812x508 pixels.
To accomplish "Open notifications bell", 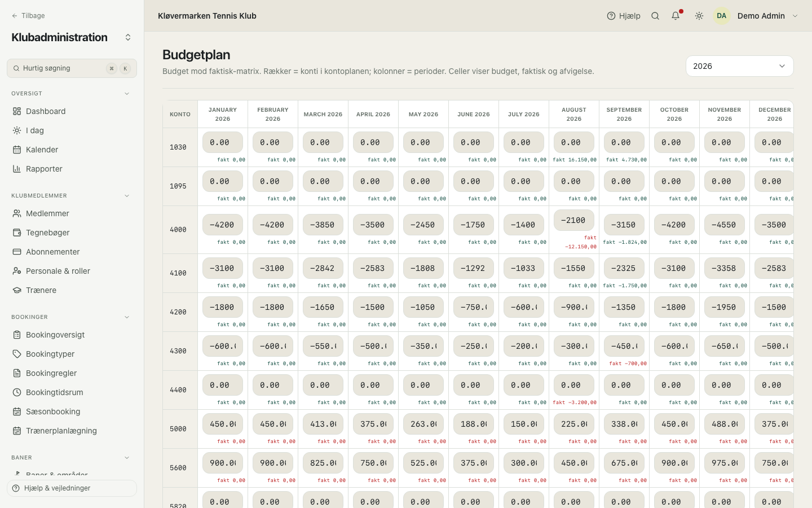I will point(676,16).
